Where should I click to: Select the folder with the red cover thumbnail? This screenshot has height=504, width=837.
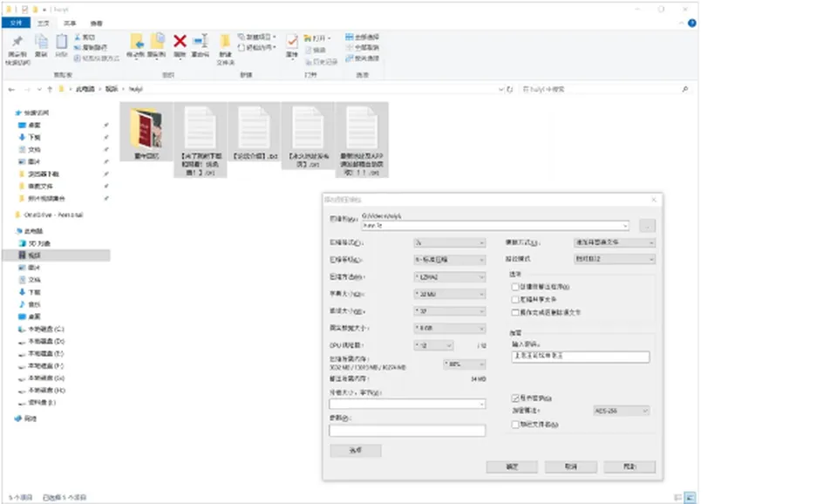[146, 132]
